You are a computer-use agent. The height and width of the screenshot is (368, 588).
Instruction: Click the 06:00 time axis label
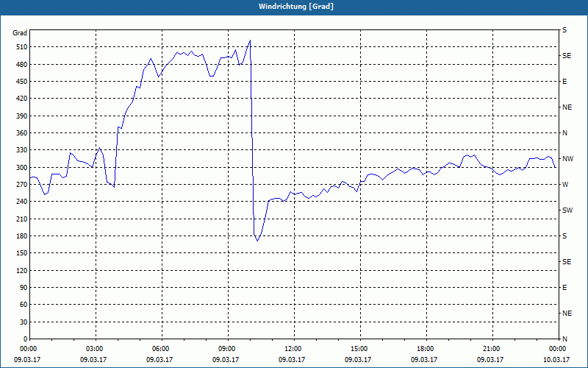click(x=162, y=349)
